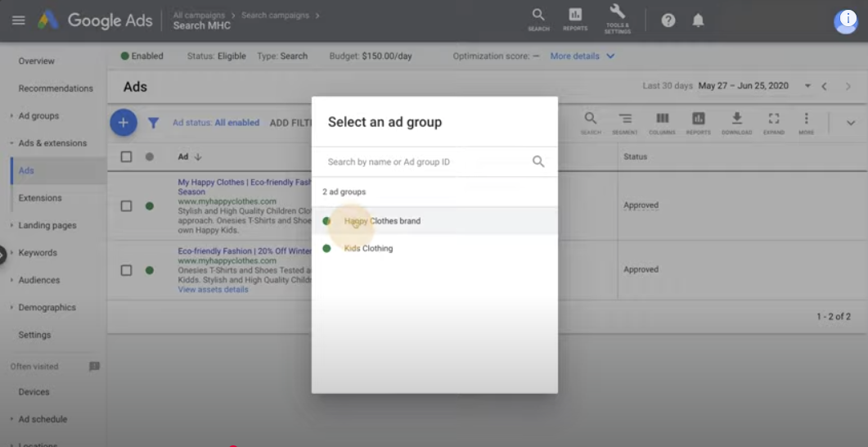Check the My Happy Clothes ad row checkbox
Viewport: 868px width, 447px height.
click(x=126, y=206)
